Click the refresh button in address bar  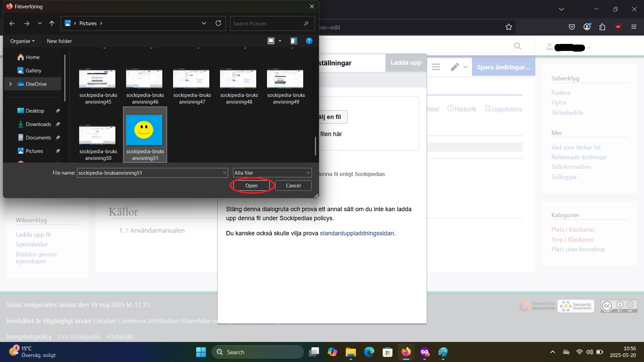tap(218, 23)
